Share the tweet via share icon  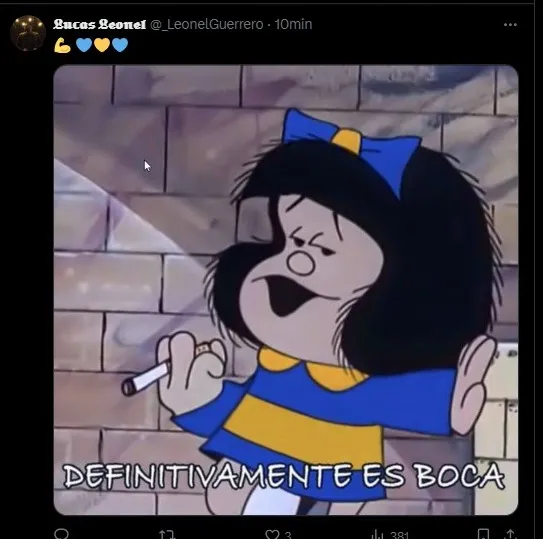click(x=511, y=534)
